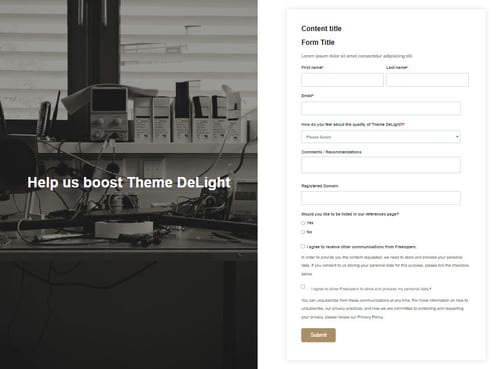Image resolution: width=500 pixels, height=369 pixels.
Task: Focus the Email input field
Action: (381, 108)
